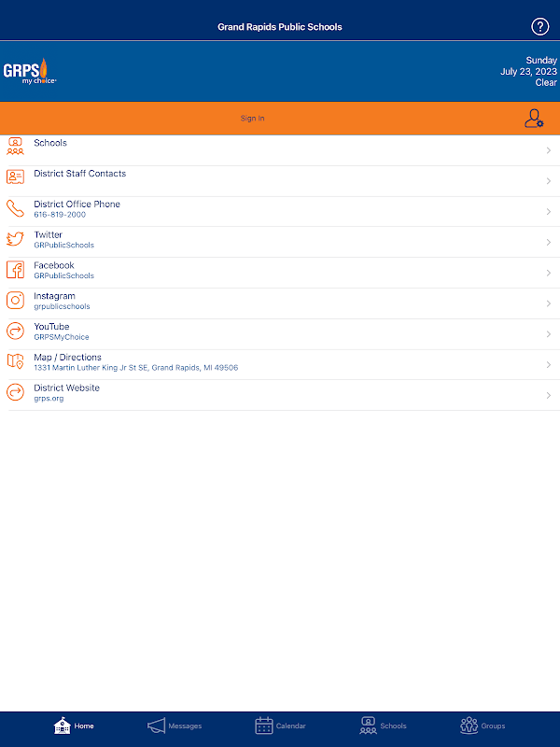Click the map pin directions icon
Screen dimensions: 560x747
click(x=15, y=361)
